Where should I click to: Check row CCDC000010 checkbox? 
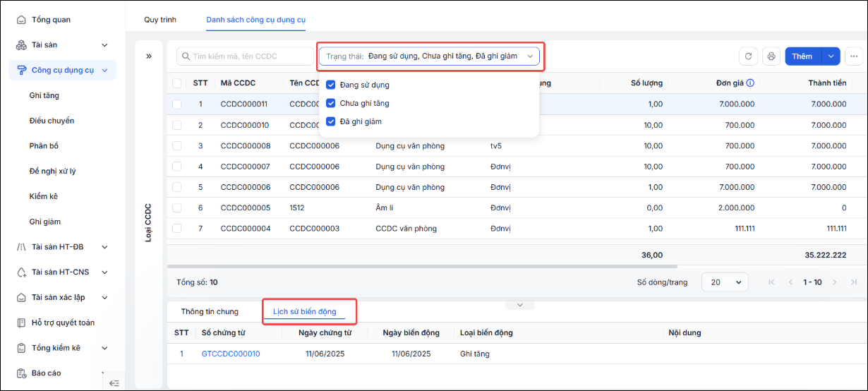[177, 125]
